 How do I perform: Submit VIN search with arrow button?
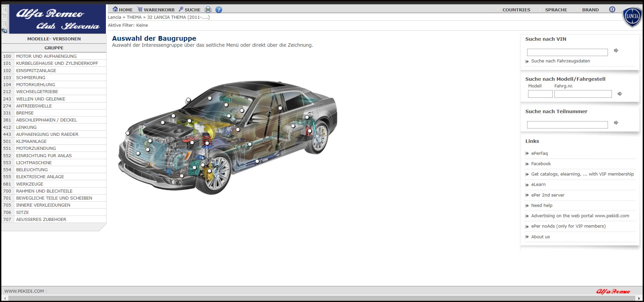click(616, 51)
